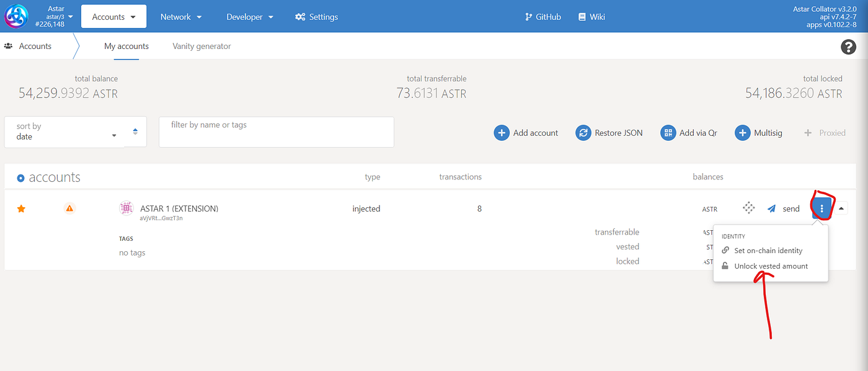The width and height of the screenshot is (868, 371).
Task: Switch to the Vanity generator tab
Action: tap(201, 46)
